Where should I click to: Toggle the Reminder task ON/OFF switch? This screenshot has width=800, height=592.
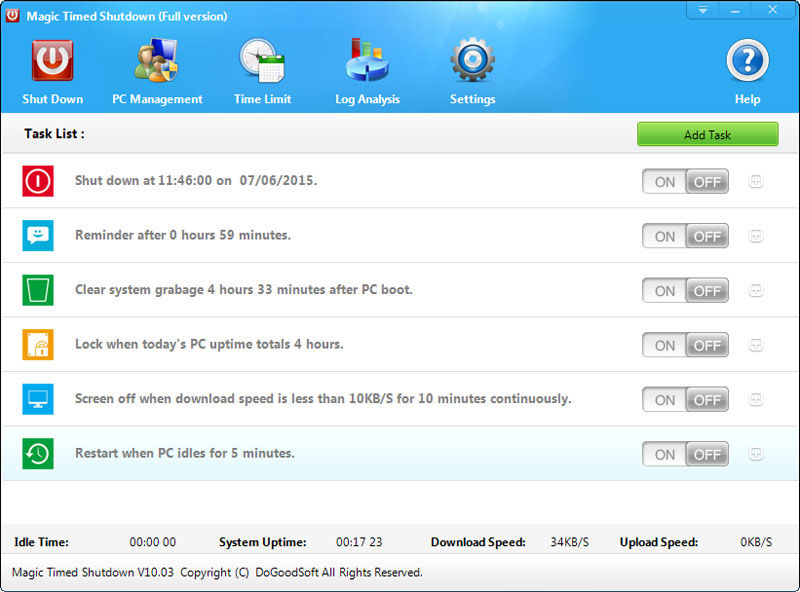pos(685,237)
